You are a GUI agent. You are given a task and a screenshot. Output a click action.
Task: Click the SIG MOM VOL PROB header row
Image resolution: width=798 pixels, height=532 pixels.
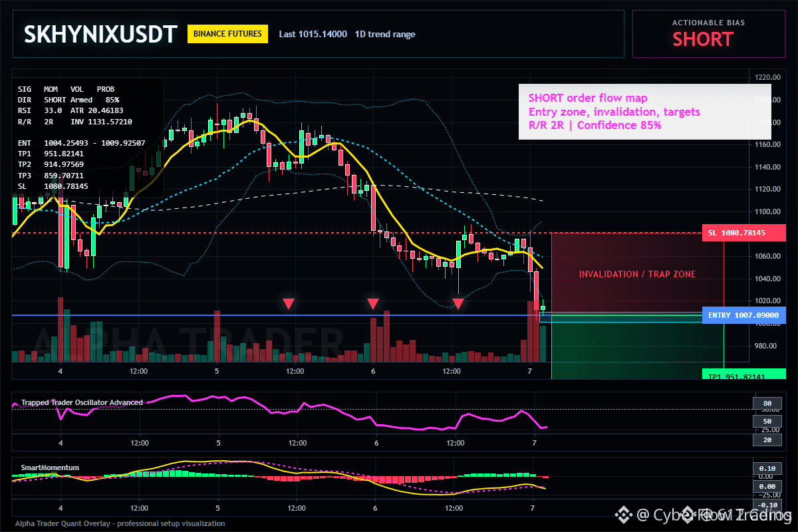click(66, 88)
